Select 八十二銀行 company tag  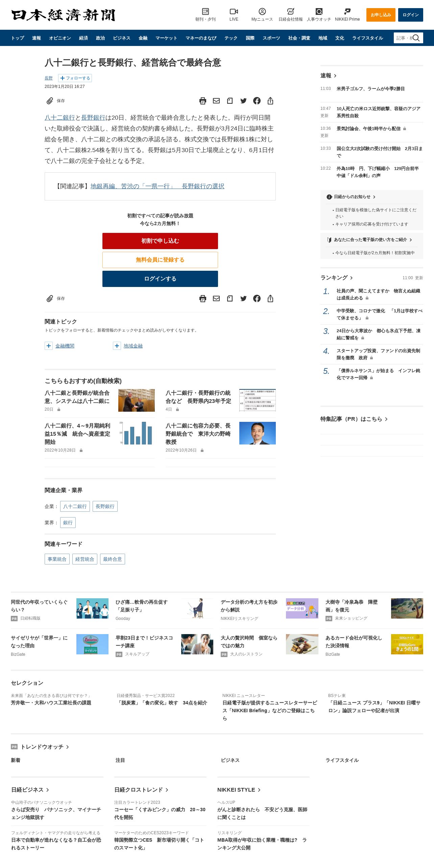coord(75,506)
